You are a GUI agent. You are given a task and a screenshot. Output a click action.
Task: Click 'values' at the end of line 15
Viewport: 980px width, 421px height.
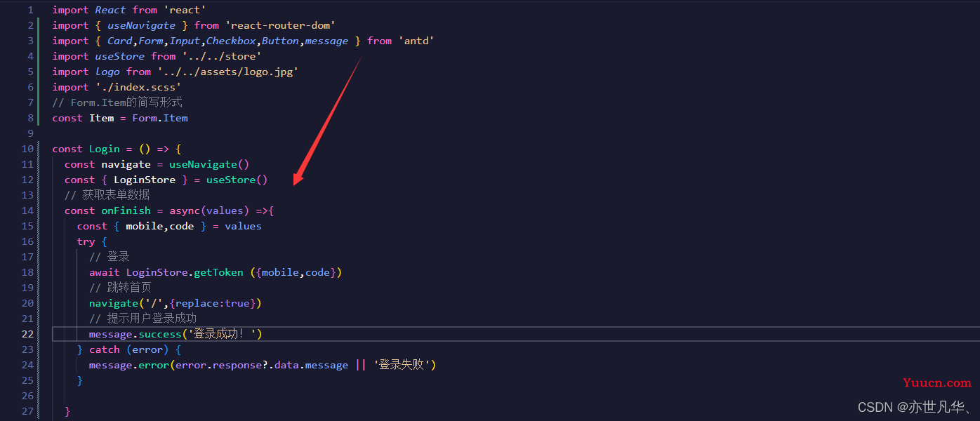pos(243,226)
